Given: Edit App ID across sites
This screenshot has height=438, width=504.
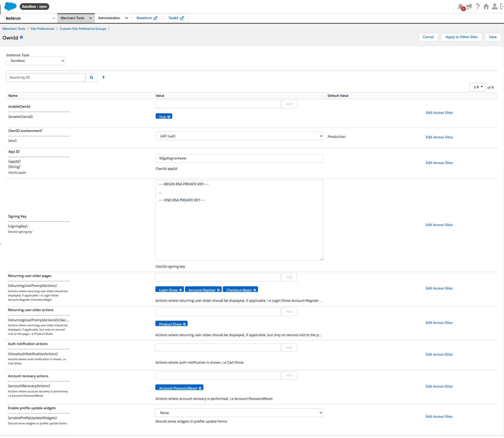Looking at the screenshot, I should [439, 163].
